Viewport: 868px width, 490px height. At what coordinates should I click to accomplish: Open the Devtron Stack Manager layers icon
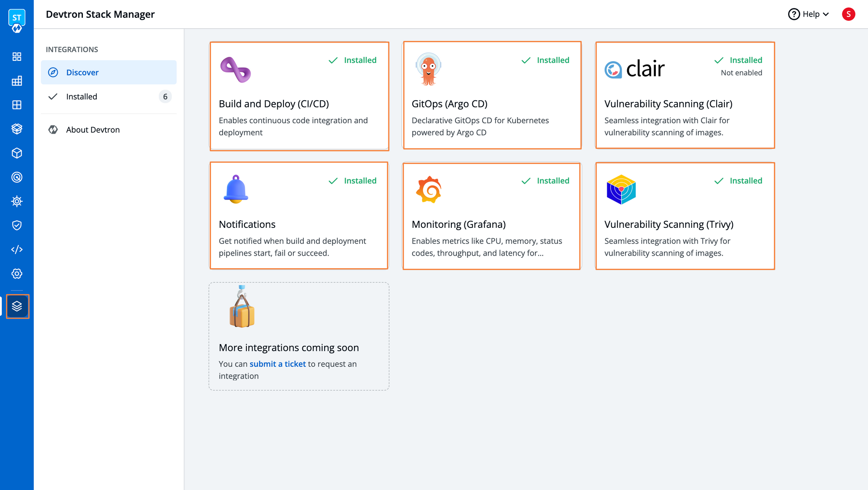17,306
